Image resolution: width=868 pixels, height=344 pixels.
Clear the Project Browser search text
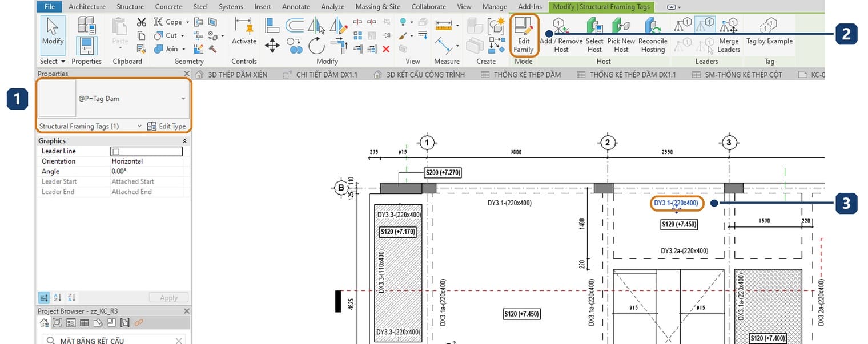[179, 341]
